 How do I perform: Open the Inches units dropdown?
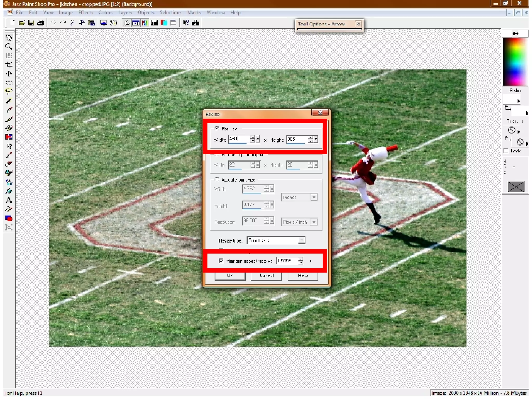pos(314,197)
